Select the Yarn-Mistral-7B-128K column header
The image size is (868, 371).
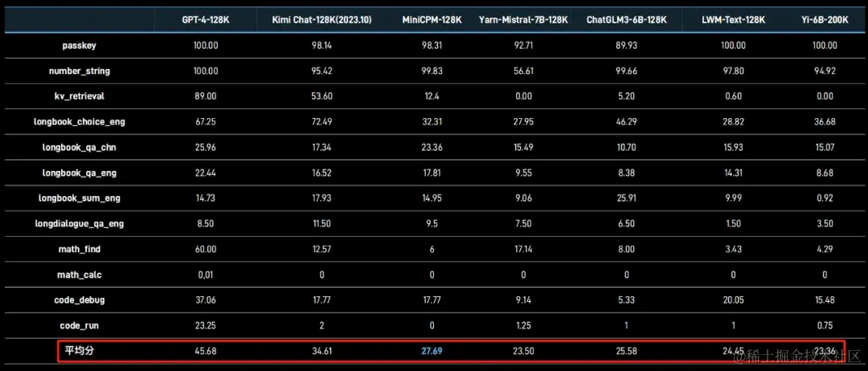pos(523,20)
